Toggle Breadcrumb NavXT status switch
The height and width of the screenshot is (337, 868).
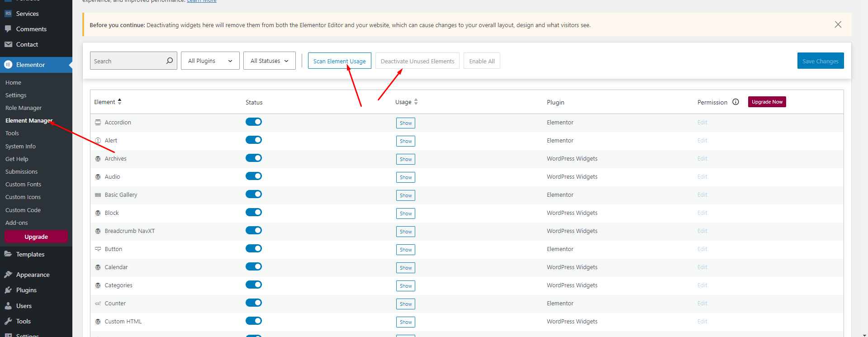(254, 230)
